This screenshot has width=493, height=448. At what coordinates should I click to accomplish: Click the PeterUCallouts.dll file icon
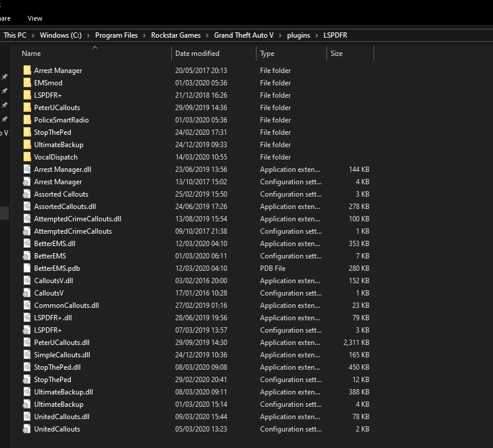point(27,342)
